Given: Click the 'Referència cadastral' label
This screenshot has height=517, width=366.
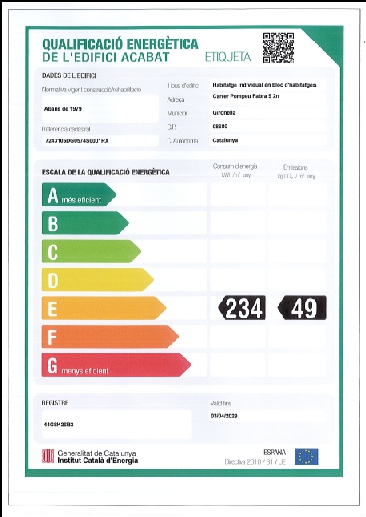Looking at the screenshot, I should 66,129.
